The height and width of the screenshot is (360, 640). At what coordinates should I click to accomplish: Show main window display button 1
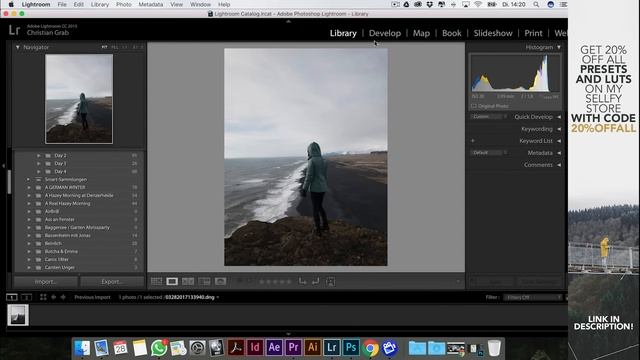click(x=12, y=297)
